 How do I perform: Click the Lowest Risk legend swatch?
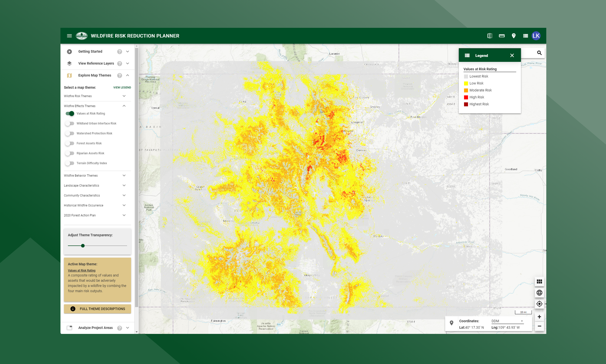[x=466, y=76]
